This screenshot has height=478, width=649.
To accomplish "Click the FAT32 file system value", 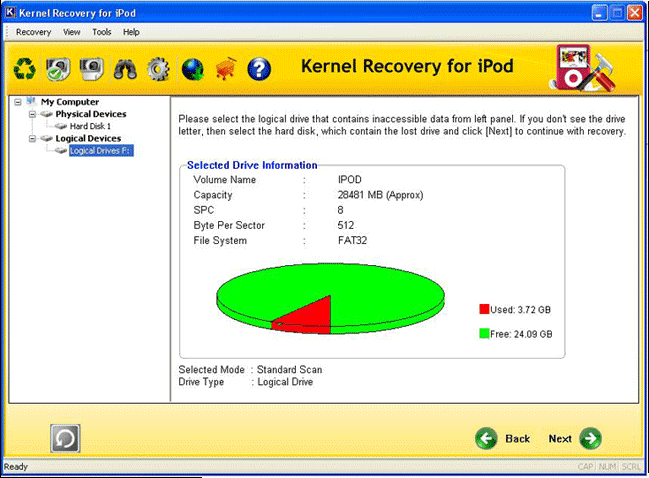I will [352, 240].
